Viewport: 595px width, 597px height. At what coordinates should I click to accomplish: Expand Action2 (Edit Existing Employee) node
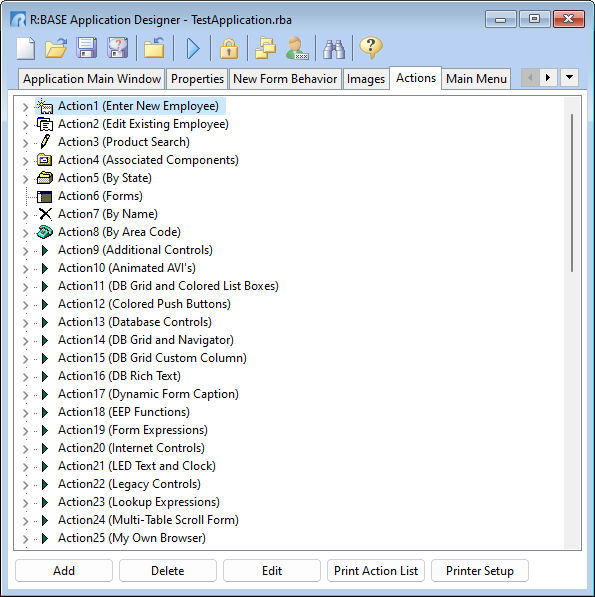(x=25, y=125)
